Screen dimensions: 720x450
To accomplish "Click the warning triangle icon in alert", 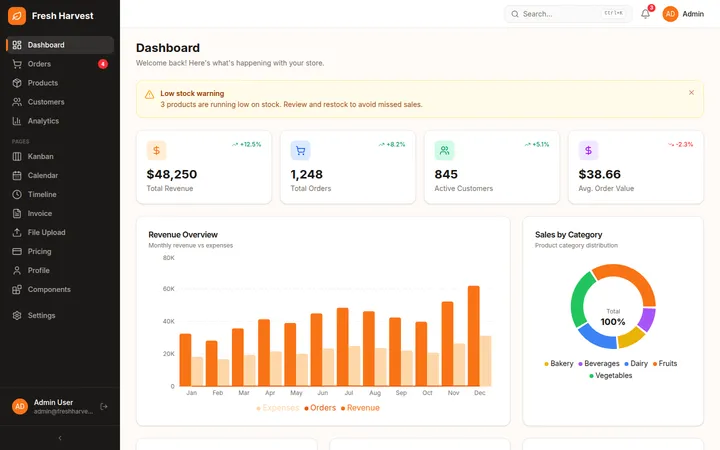I will click(x=150, y=95).
